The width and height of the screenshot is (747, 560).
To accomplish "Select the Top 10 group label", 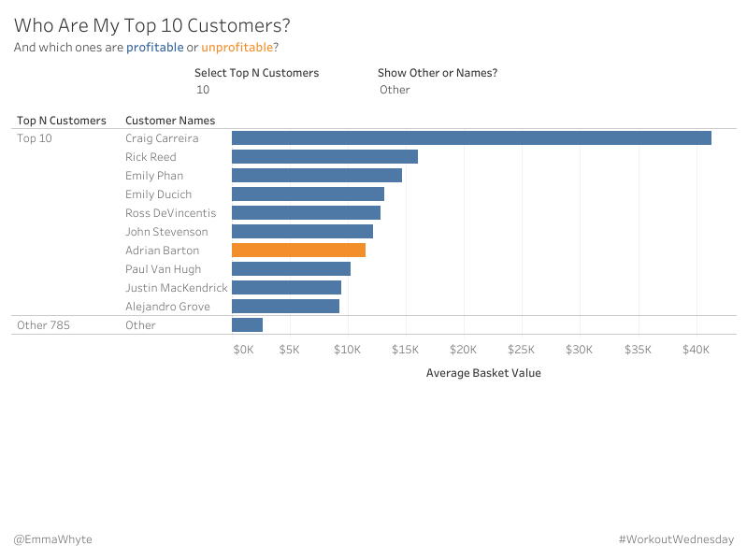I will (35, 138).
